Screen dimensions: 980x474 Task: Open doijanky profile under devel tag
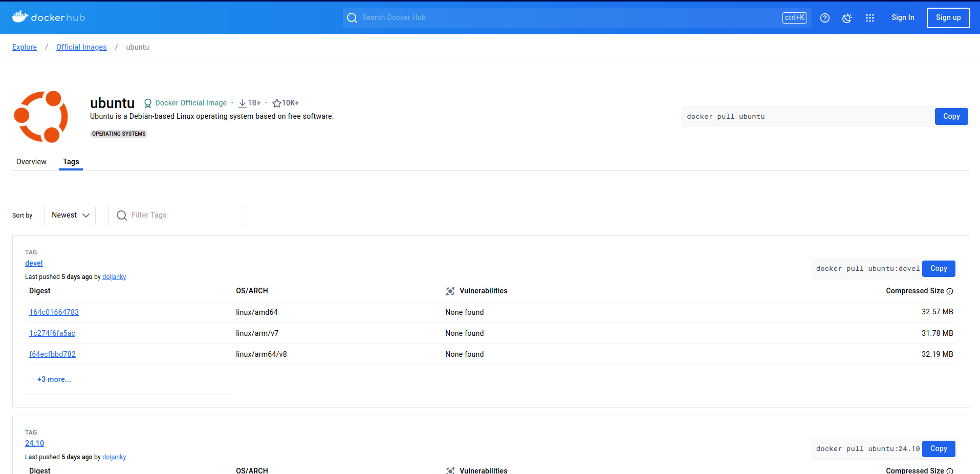[114, 277]
